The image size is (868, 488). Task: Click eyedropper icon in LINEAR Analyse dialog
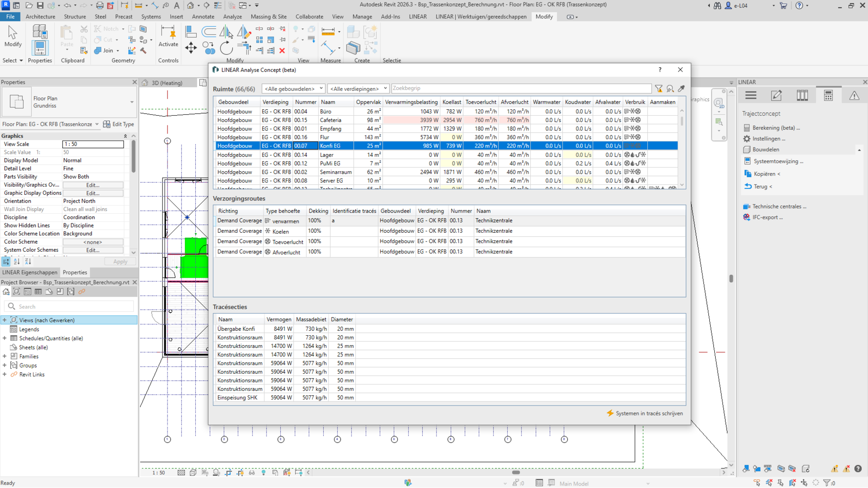pos(682,89)
